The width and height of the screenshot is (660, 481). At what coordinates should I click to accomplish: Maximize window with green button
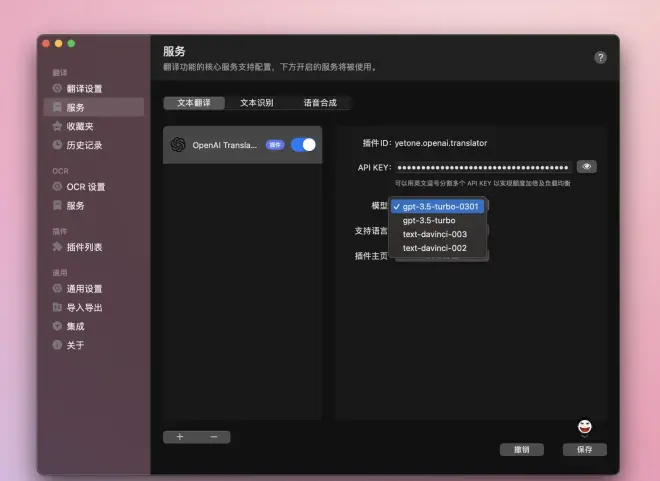[x=71, y=43]
